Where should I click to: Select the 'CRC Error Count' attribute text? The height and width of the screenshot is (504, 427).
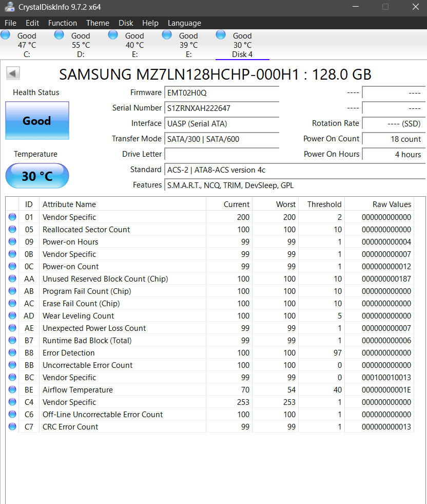[x=70, y=427]
